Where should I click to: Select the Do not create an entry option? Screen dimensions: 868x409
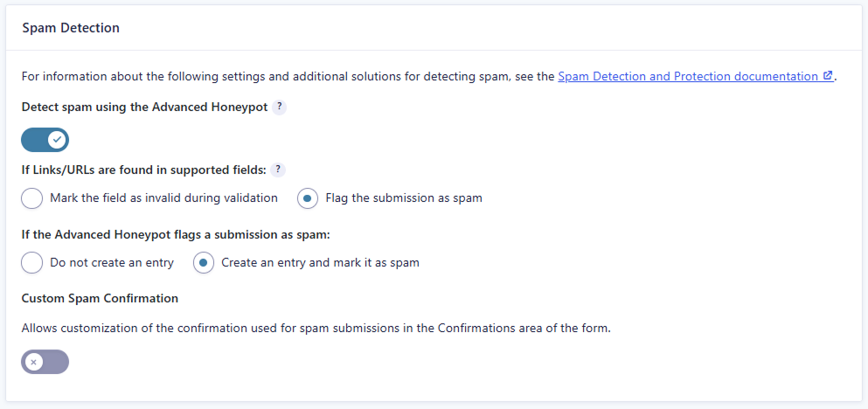click(x=32, y=263)
